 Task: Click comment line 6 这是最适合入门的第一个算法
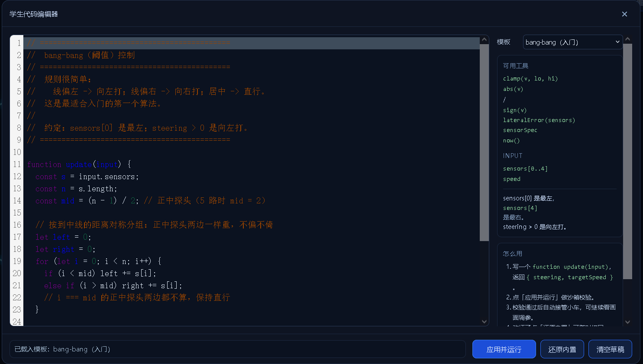94,104
